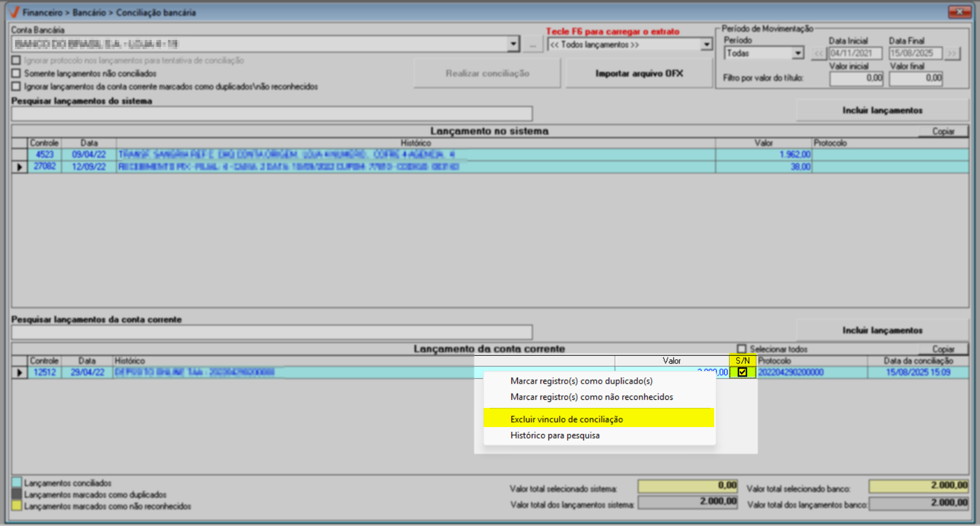Select 'Histórico para pesquisa' from context menu
This screenshot has width=980, height=526.
click(x=555, y=435)
